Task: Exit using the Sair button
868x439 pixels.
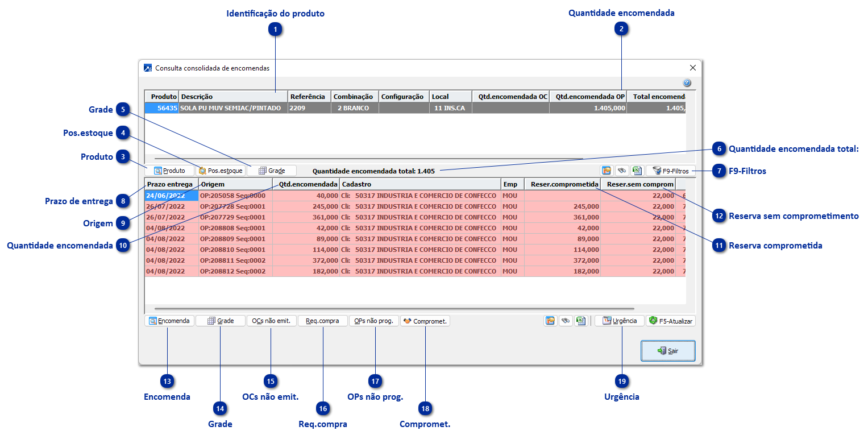Action: pyautogui.click(x=668, y=351)
